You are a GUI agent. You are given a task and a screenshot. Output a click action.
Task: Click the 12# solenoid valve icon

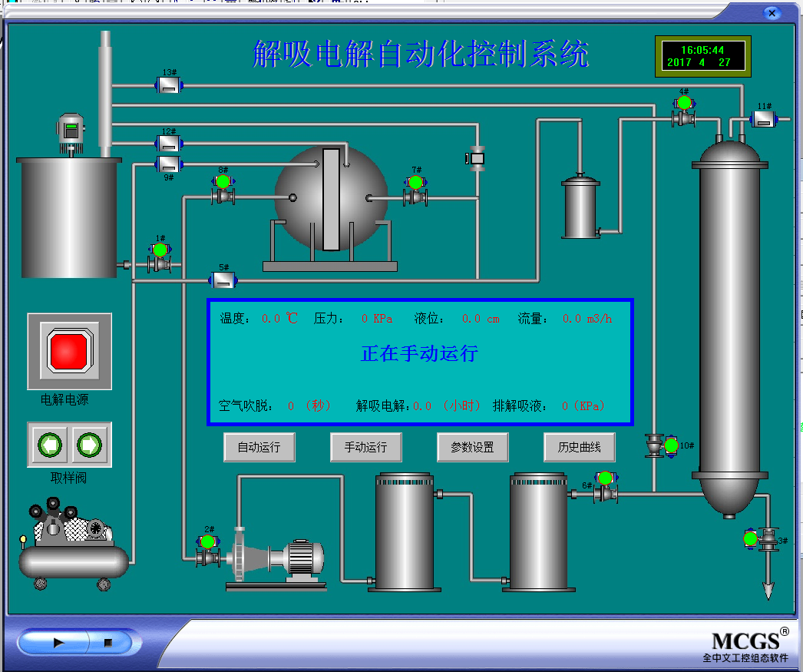click(x=168, y=144)
